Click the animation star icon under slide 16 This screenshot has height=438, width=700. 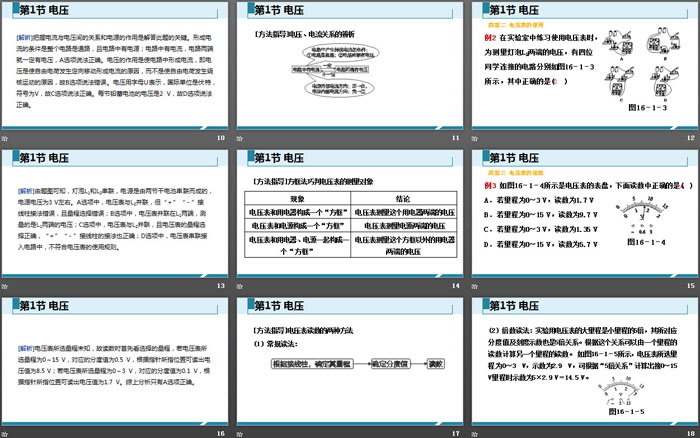point(5,434)
